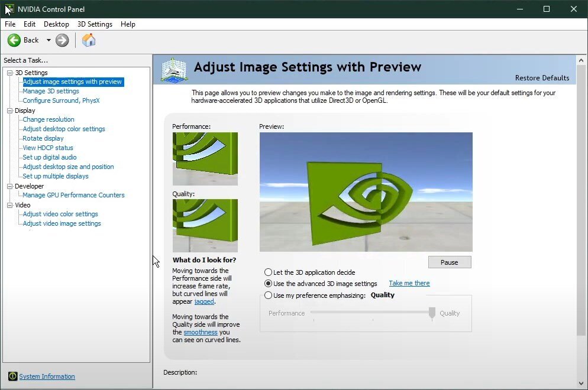Click the NVIDIA Control Panel title bar icon
588x390 pixels.
[9, 9]
